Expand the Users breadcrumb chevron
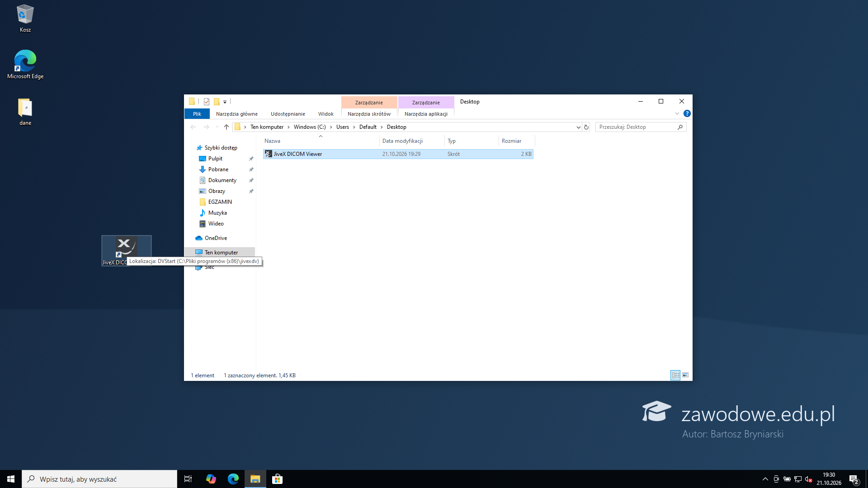Screen dimensions: 868x488 (354, 127)
